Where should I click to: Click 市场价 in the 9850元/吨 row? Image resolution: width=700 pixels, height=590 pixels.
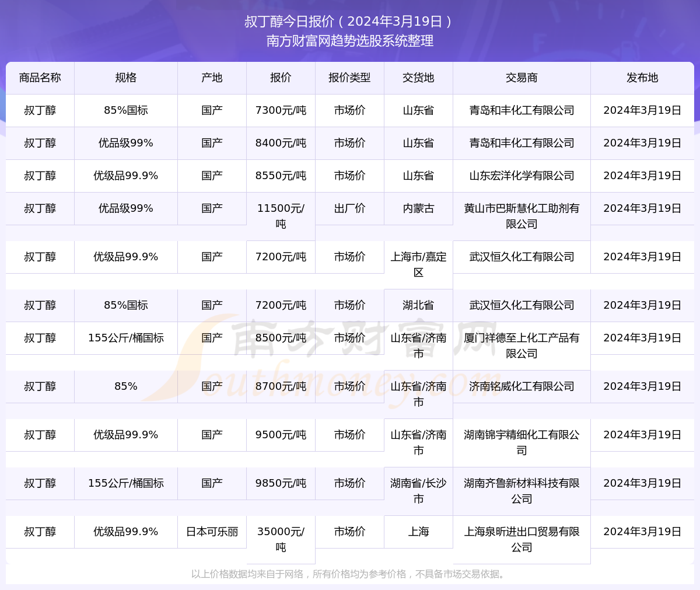pyautogui.click(x=349, y=483)
